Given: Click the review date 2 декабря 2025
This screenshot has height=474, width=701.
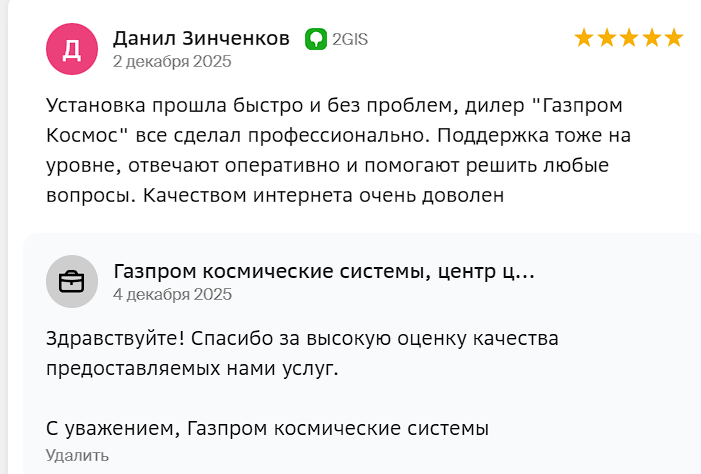Looking at the screenshot, I should [171, 61].
